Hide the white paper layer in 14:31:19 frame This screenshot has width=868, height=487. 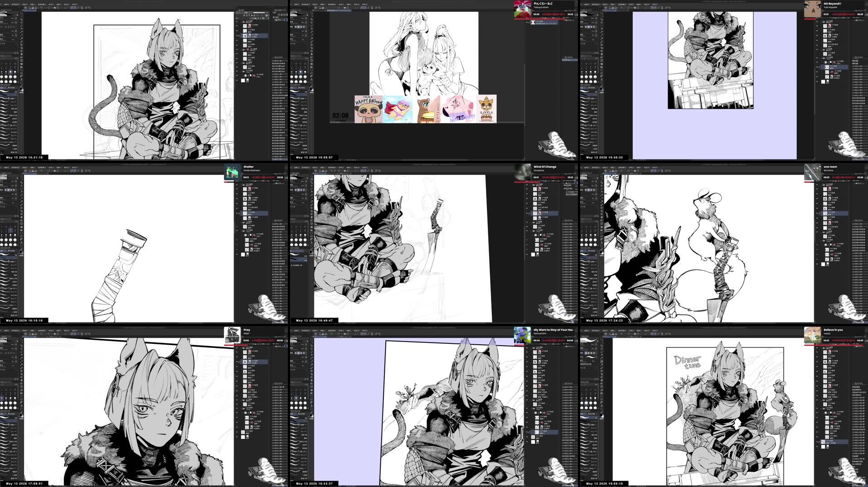(x=237, y=80)
